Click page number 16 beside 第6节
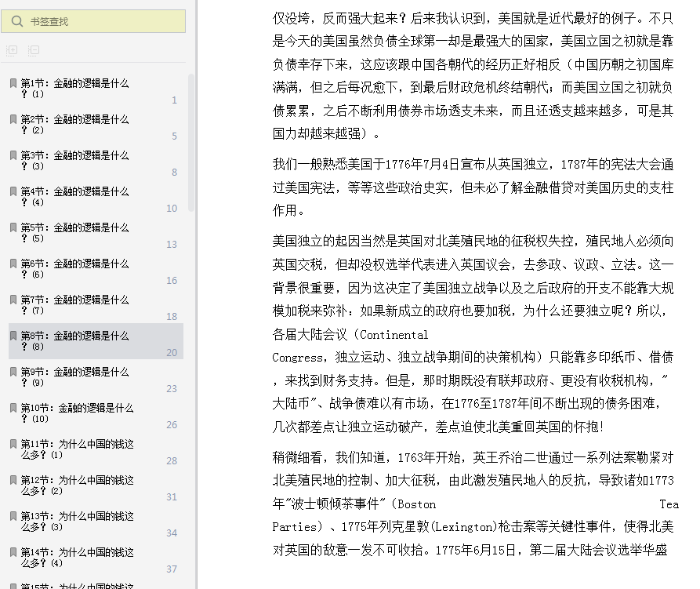Screen dimensions: 700x589 click(172, 281)
